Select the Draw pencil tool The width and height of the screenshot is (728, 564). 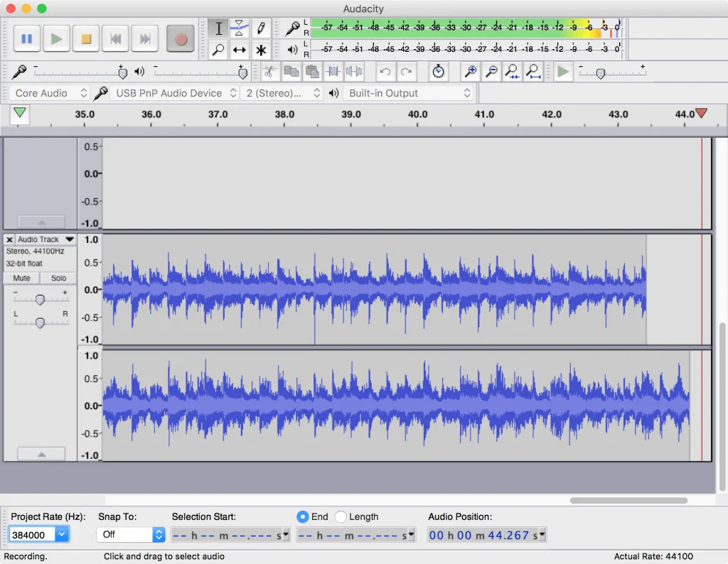tap(261, 28)
